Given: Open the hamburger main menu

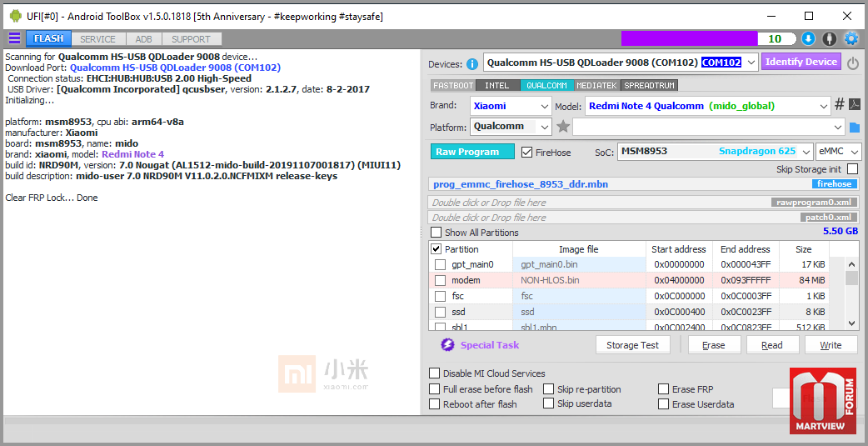Looking at the screenshot, I should point(14,39).
